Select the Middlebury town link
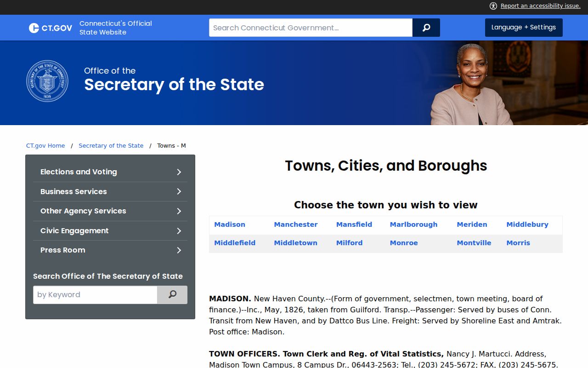 tap(527, 224)
